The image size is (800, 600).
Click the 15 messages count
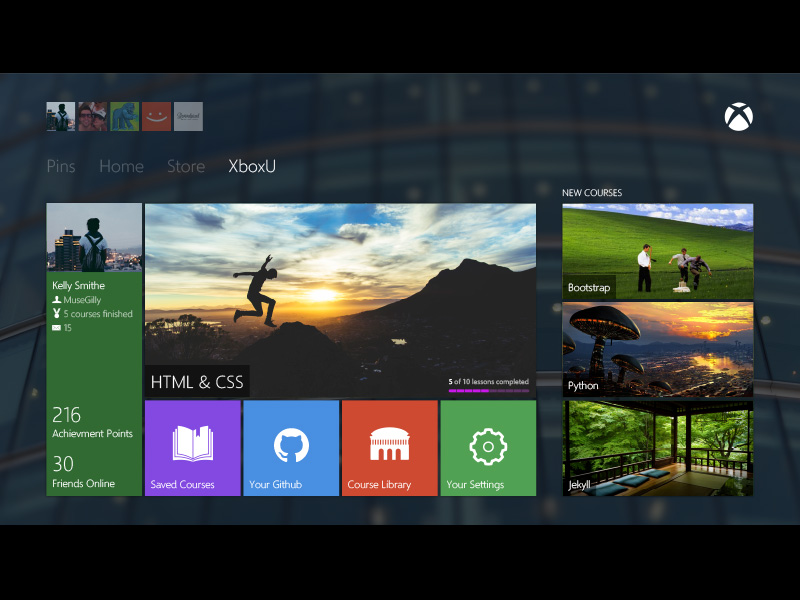coord(67,328)
